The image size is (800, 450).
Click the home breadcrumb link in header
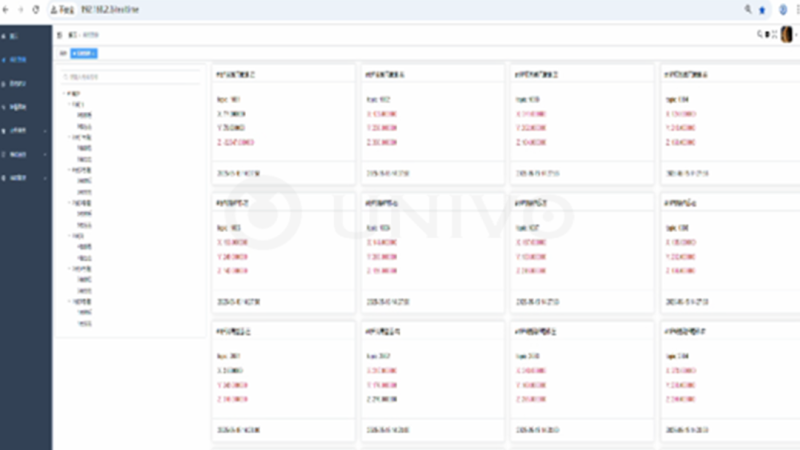(x=72, y=35)
